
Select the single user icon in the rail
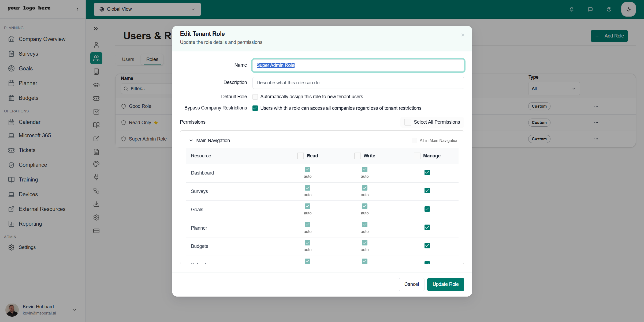point(96,45)
